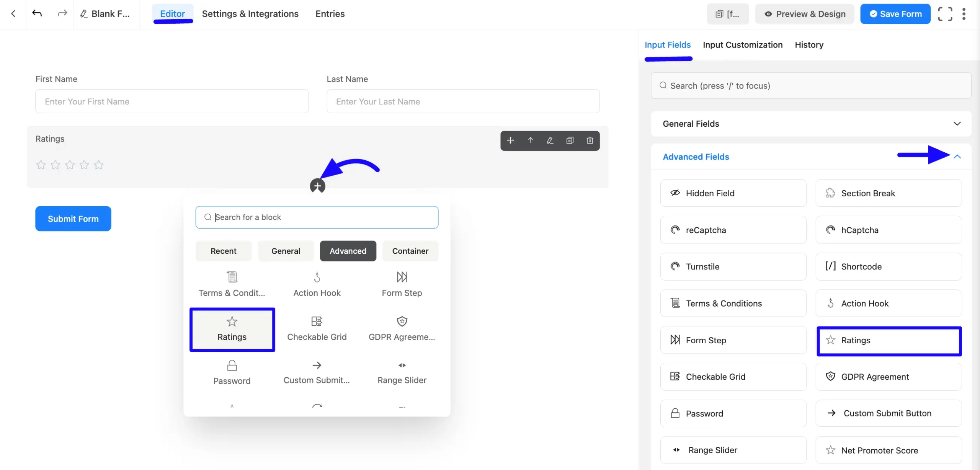Select the fifth rating star
The width and height of the screenshot is (980, 470).
pyautogui.click(x=99, y=165)
